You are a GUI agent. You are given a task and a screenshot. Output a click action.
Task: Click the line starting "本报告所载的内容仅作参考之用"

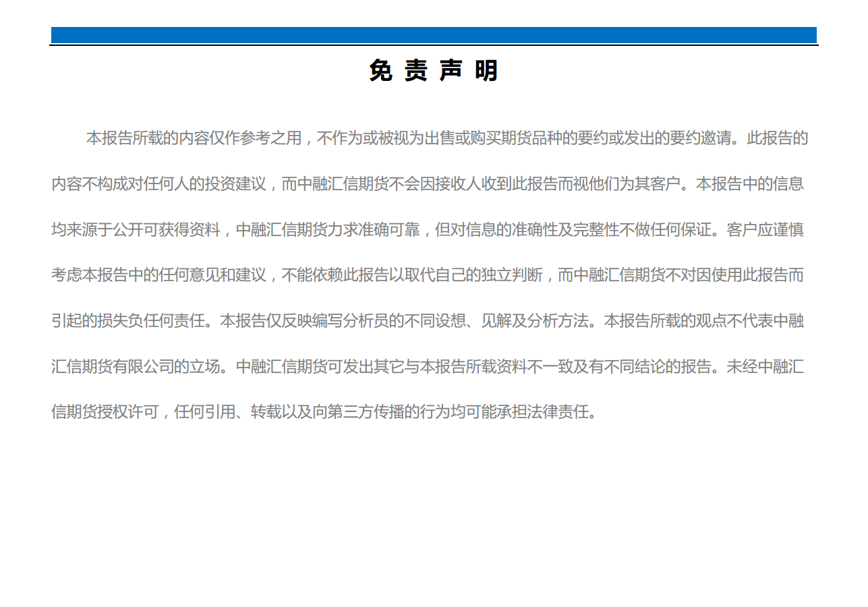[x=447, y=138]
